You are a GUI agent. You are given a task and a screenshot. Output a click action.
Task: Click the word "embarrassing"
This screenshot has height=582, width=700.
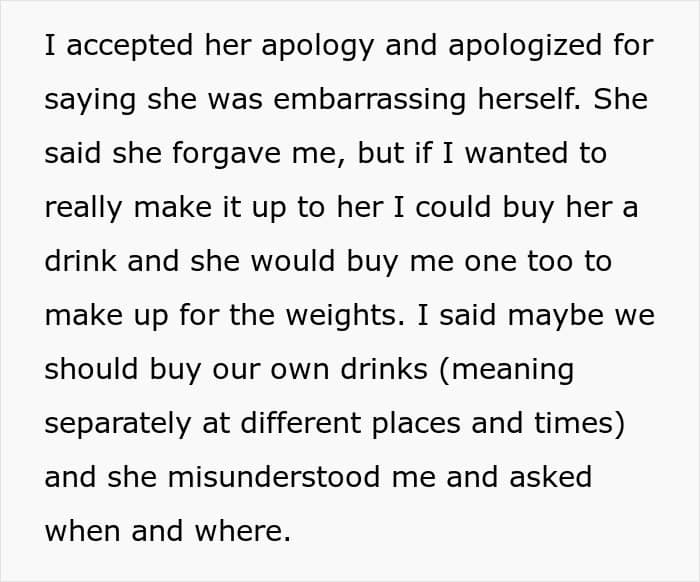pos(370,99)
